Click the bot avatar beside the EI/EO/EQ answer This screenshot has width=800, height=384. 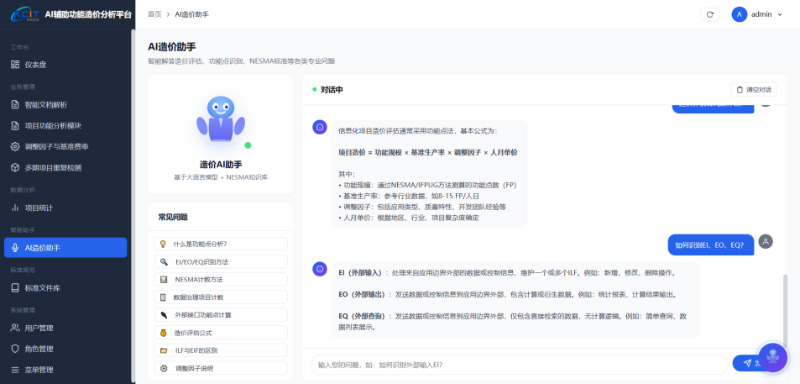tap(320, 269)
